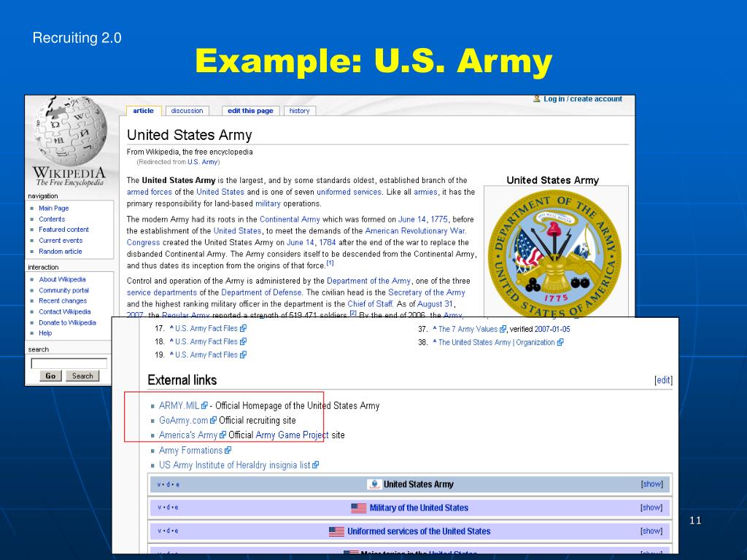The width and height of the screenshot is (747, 560).
Task: Click external icon on reference 18 Fact Files
Action: [x=243, y=341]
